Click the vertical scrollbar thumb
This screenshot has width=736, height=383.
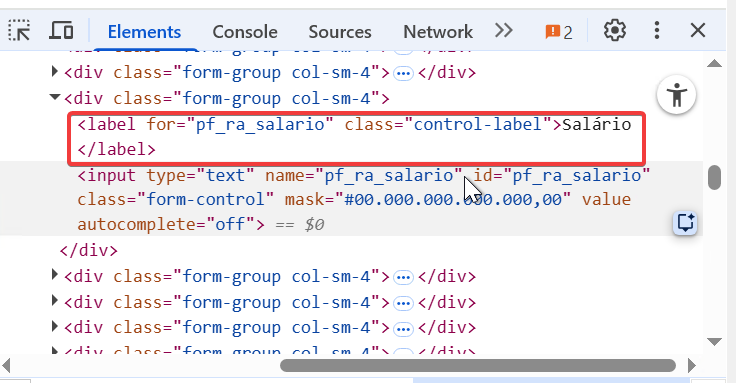tap(714, 177)
